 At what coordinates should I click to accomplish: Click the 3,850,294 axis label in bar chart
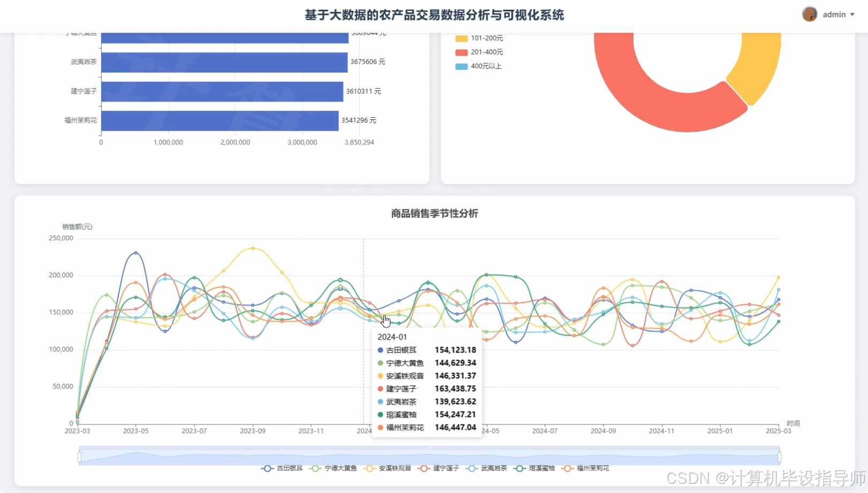359,142
